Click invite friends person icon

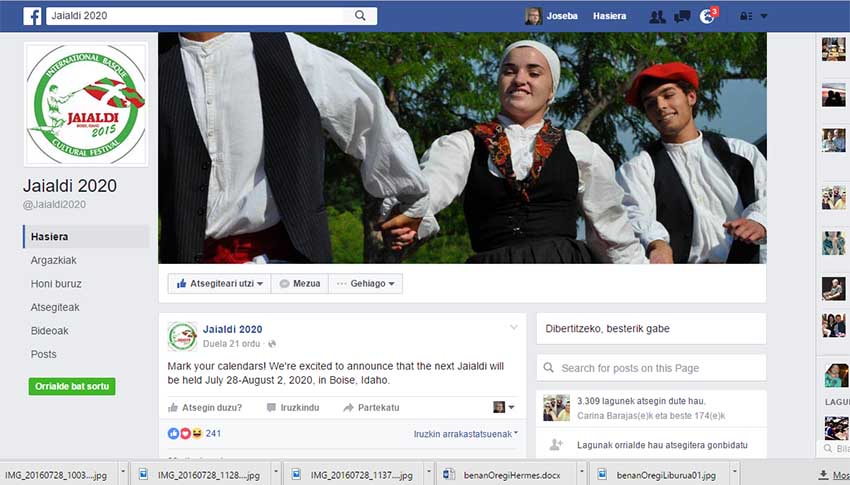click(x=556, y=445)
